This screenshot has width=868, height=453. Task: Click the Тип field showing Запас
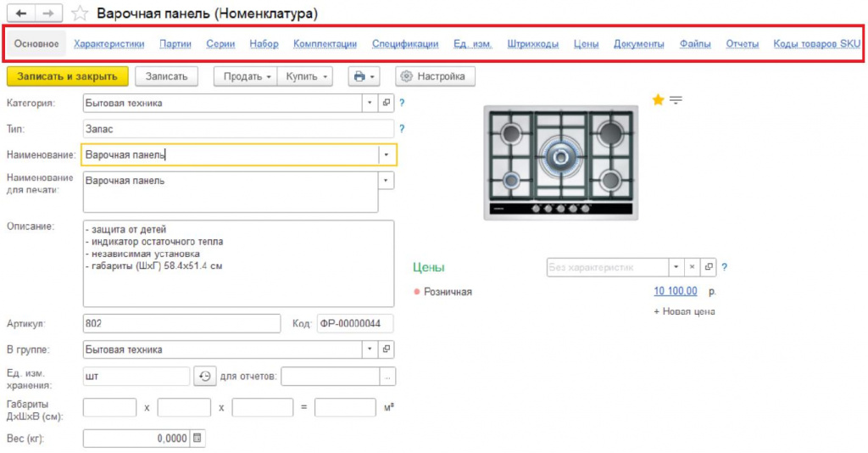238,128
